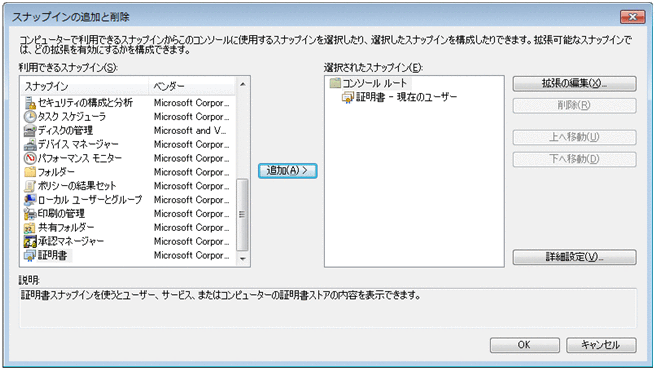
Task: Click the スナップイン column header
Action: pyautogui.click(x=85, y=86)
